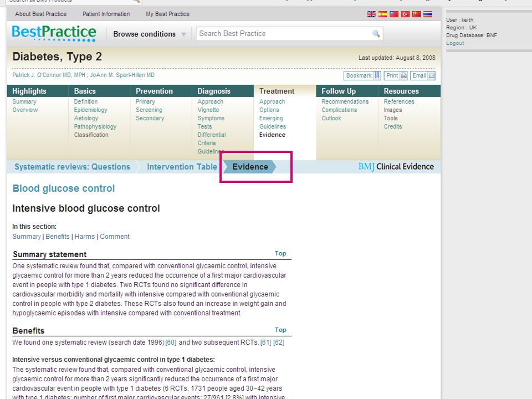Switch to the Basics tab
This screenshot has width=532, height=399.
click(x=99, y=91)
